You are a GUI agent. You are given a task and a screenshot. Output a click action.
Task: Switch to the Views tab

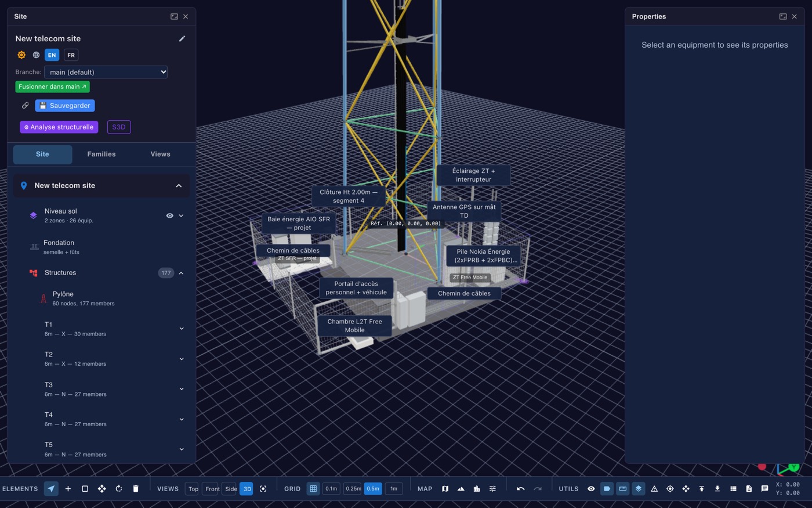[x=160, y=154]
